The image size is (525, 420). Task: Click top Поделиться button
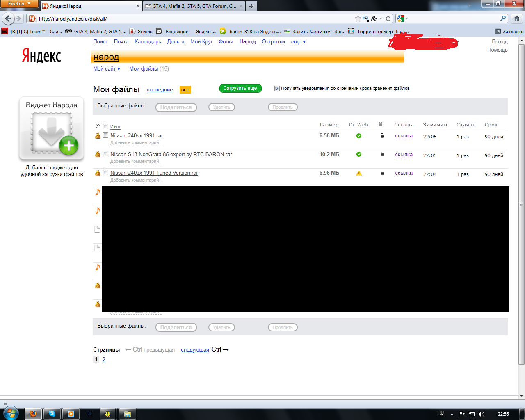coord(176,107)
